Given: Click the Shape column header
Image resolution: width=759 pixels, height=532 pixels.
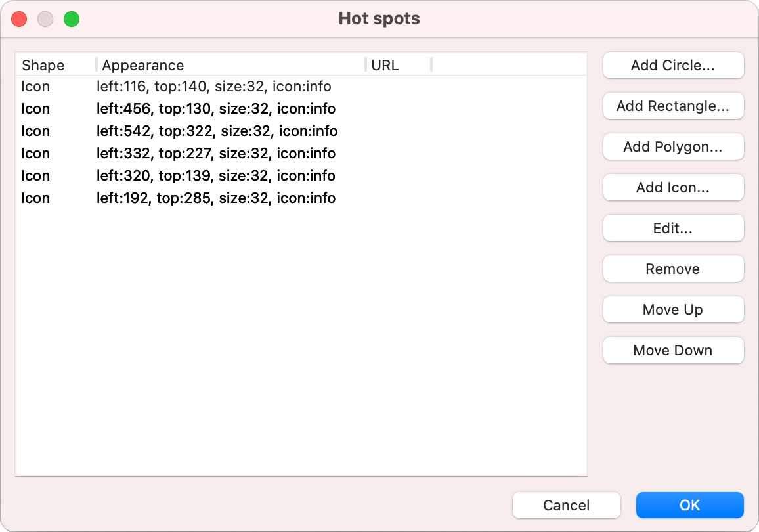Looking at the screenshot, I should pos(43,65).
